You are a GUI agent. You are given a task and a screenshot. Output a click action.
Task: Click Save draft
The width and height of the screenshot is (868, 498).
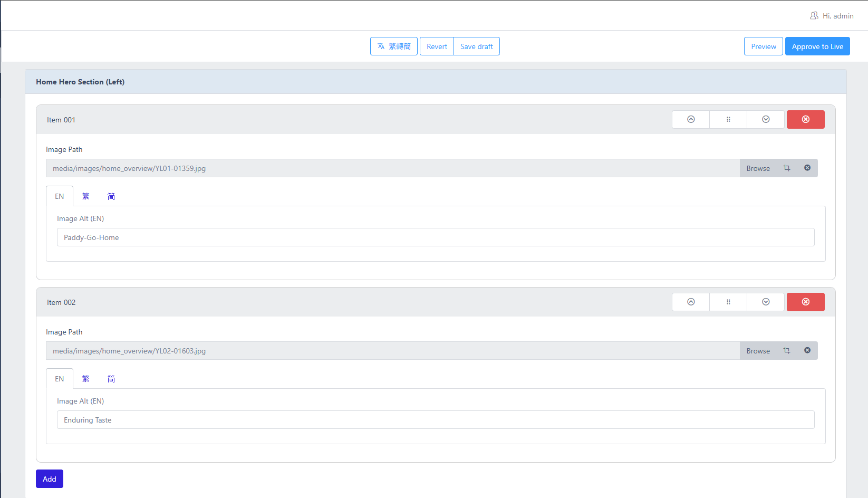(x=476, y=46)
